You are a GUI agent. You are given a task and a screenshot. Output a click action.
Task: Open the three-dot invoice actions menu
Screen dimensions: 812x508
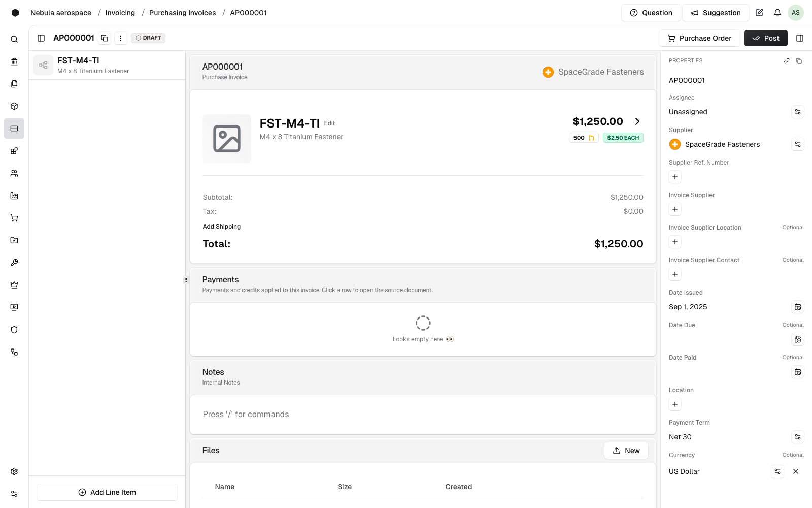(x=121, y=38)
